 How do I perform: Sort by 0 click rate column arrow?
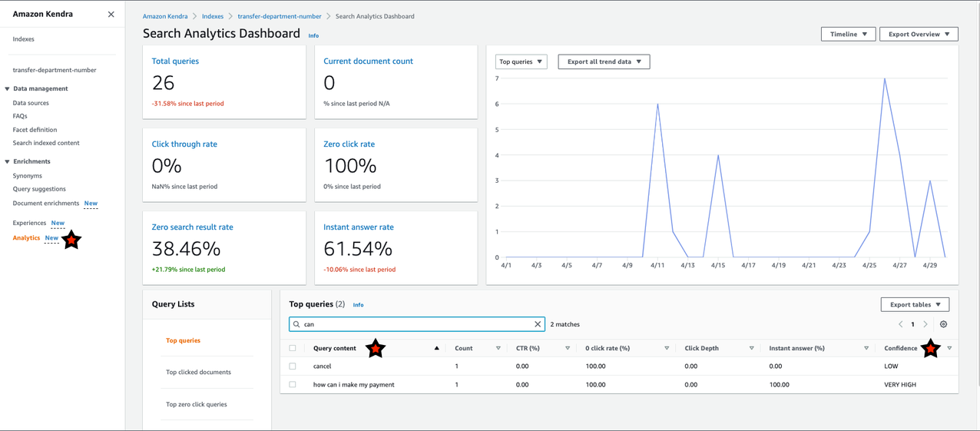pyautogui.click(x=667, y=348)
